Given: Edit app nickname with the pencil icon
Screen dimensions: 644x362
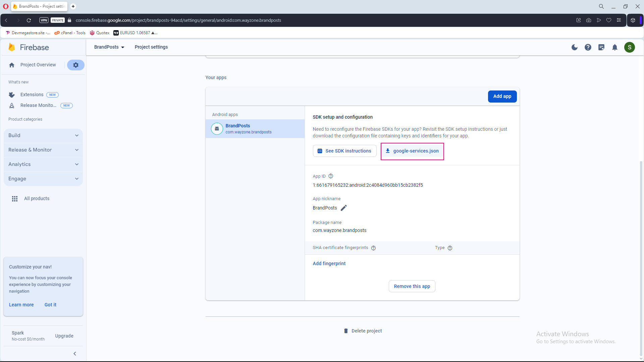Looking at the screenshot, I should click(x=344, y=208).
